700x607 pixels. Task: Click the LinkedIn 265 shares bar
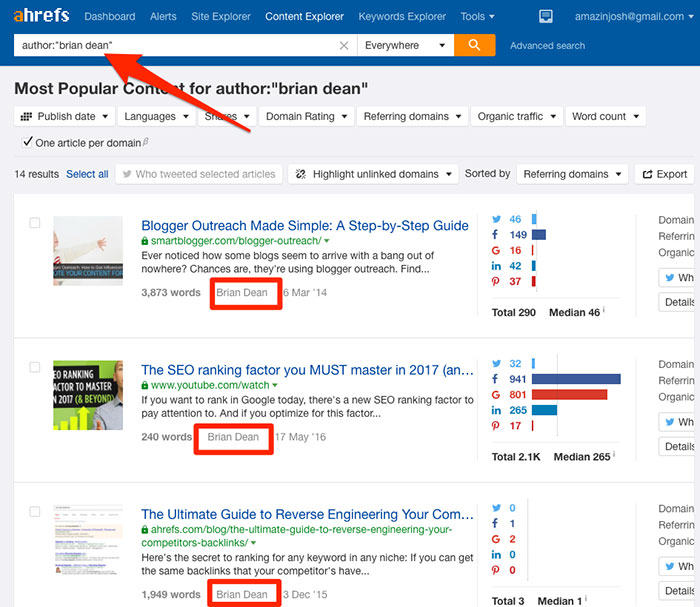[544, 410]
